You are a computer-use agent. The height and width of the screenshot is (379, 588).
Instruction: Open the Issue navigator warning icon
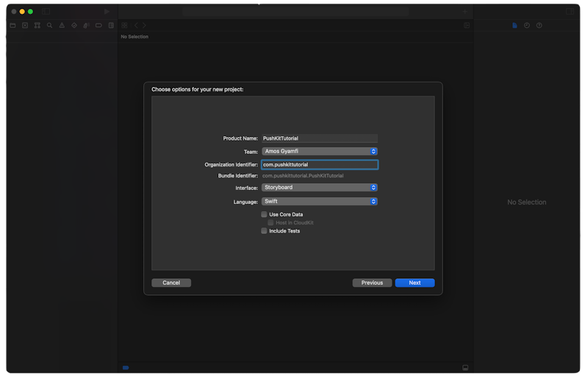click(62, 25)
